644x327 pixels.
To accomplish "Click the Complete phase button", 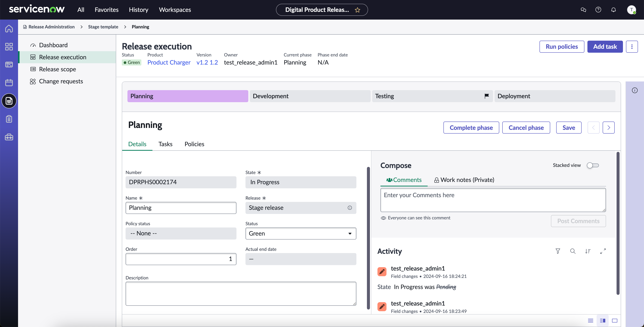I will (x=471, y=128).
